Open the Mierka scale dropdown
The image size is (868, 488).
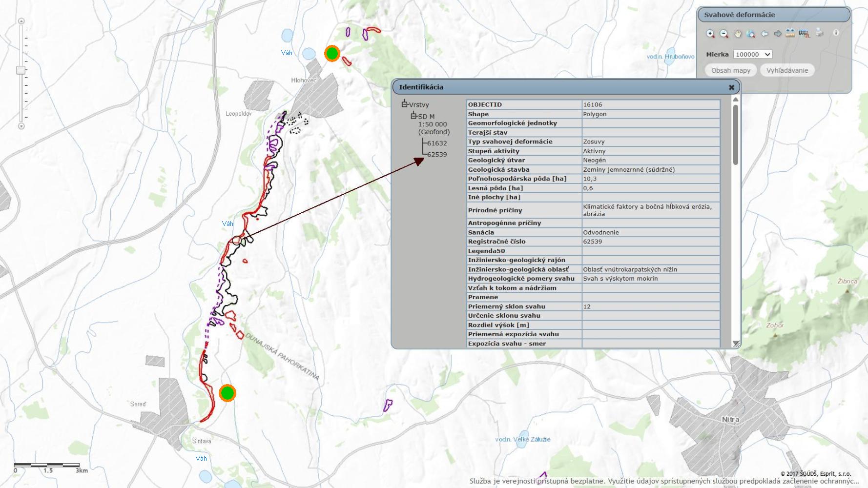[752, 55]
